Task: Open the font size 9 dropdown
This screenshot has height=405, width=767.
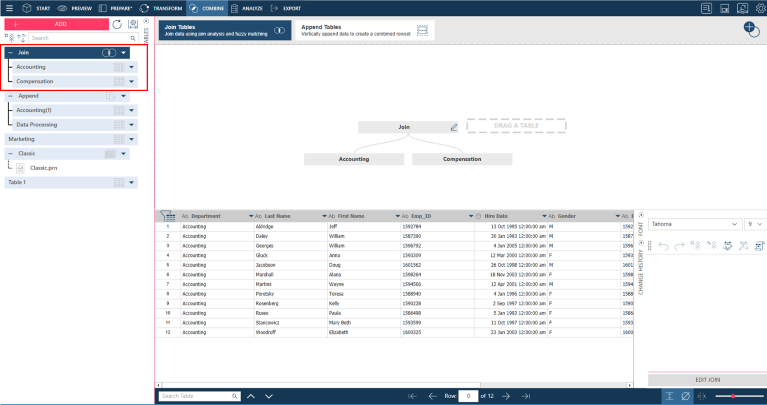Action: pos(755,224)
